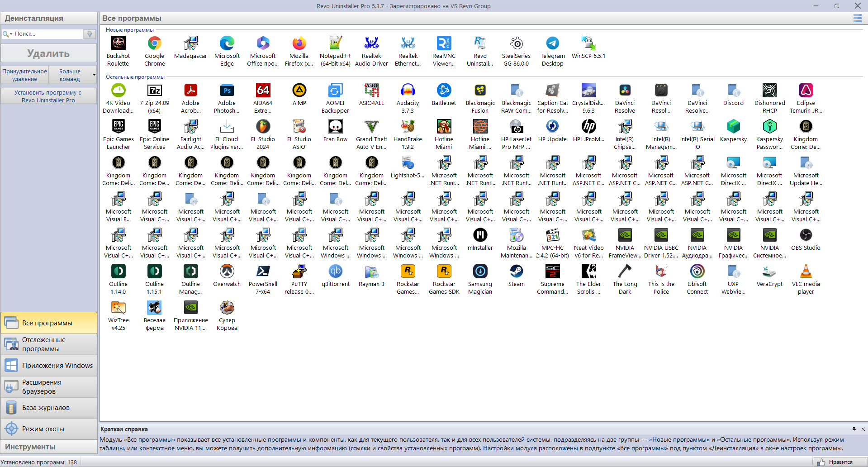The image size is (868, 467).
Task: Select the Google Chrome program icon
Action: (154, 43)
